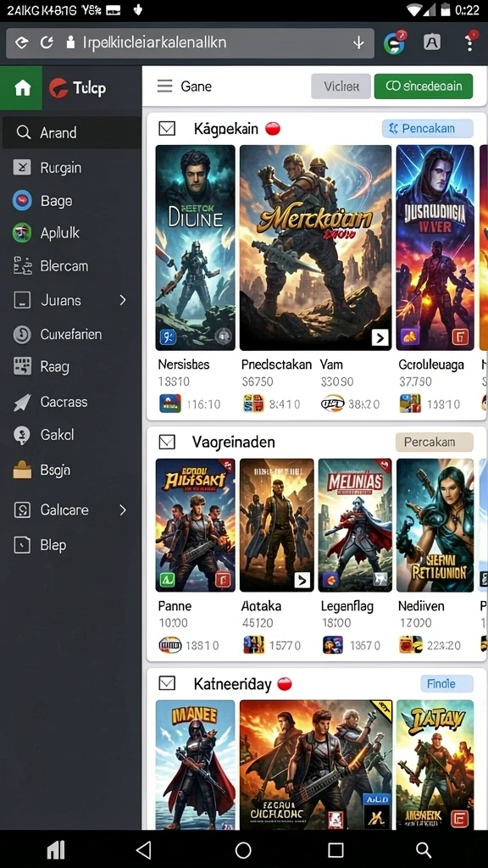The image size is (488, 868).
Task: Click the Nersishes game title
Action: [184, 364]
